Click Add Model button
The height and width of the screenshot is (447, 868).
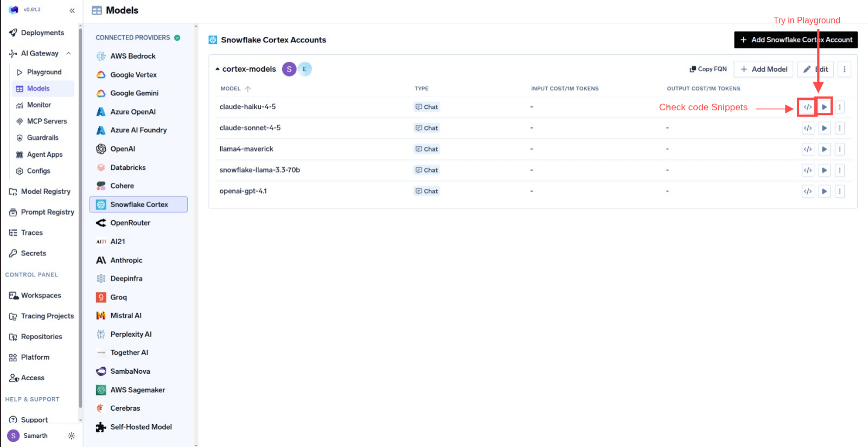pyautogui.click(x=764, y=69)
